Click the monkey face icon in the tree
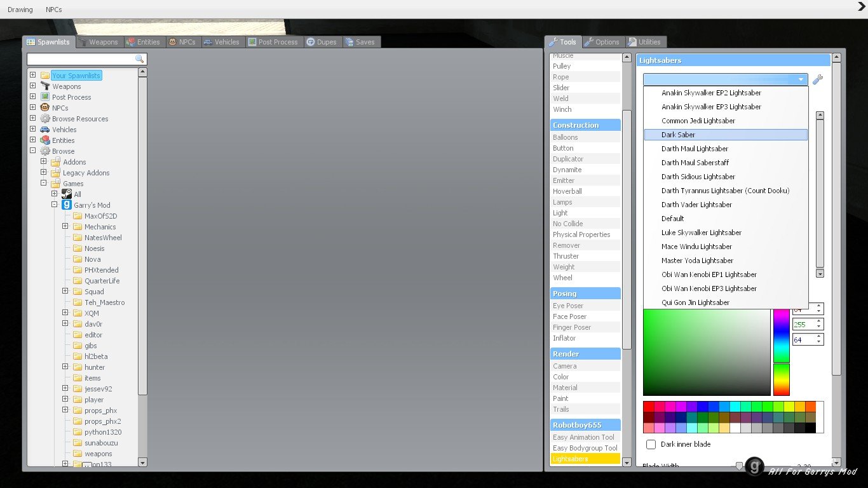The width and height of the screenshot is (868, 488). tap(45, 107)
